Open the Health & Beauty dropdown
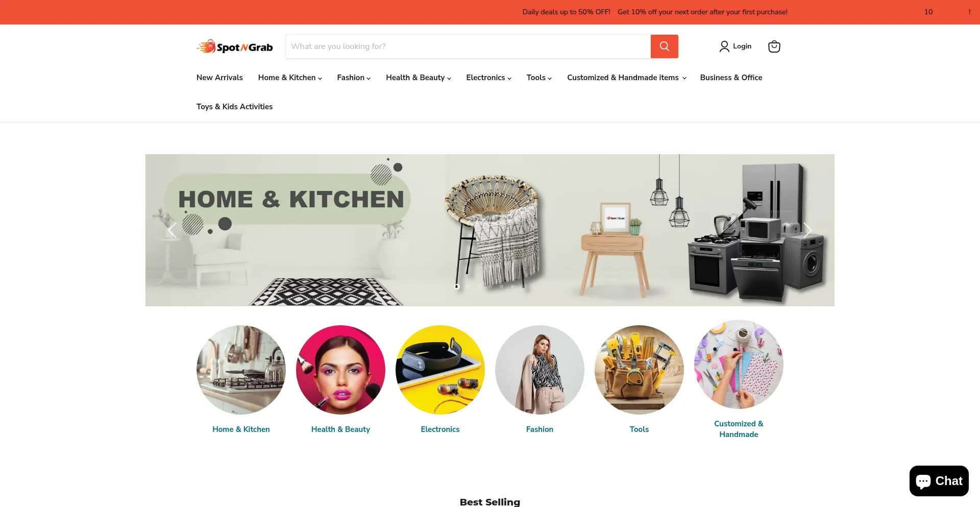Image resolution: width=980 pixels, height=507 pixels. click(419, 78)
